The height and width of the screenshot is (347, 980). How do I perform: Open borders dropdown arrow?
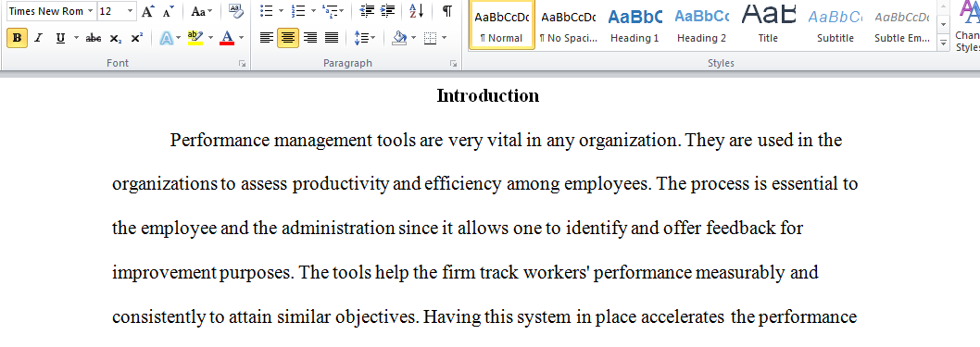pos(445,38)
